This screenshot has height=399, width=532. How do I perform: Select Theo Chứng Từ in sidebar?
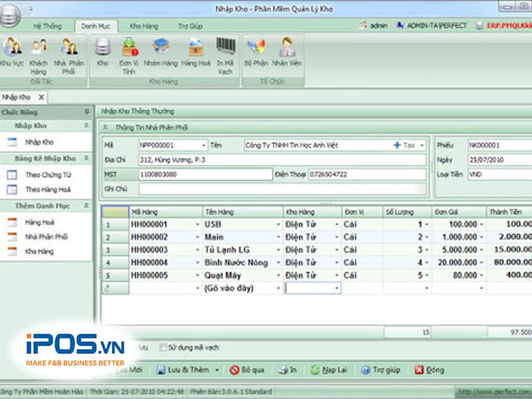pos(48,175)
